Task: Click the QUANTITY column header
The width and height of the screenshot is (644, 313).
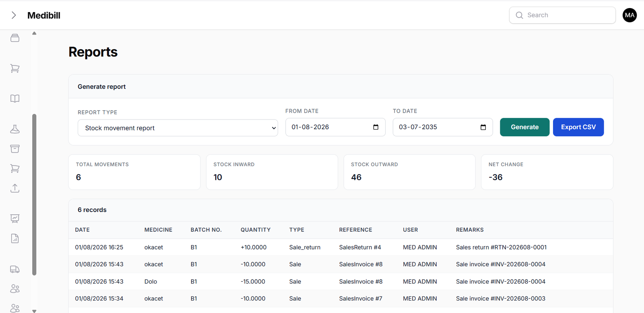Action: point(256,230)
